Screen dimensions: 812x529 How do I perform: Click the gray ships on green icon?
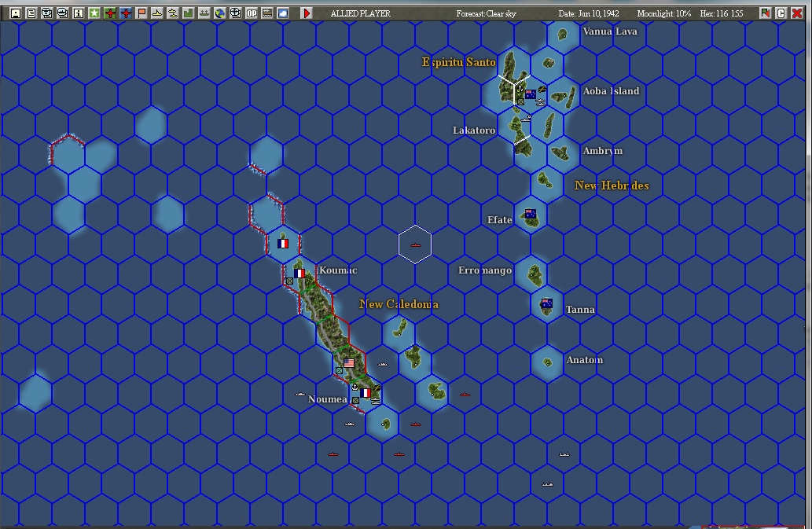[204, 13]
